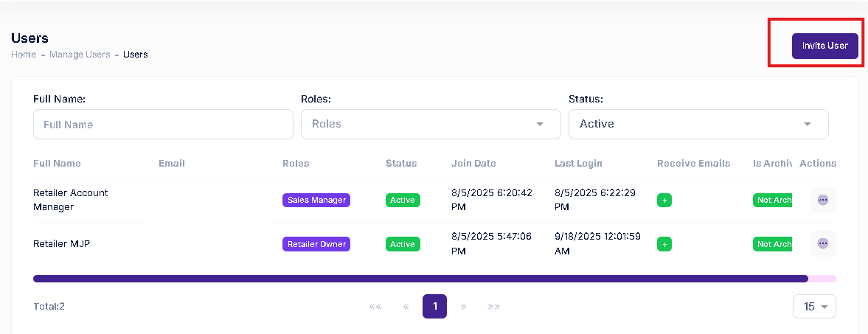Go to first page of users
Screen dimensions: 868x334
[x=375, y=307]
